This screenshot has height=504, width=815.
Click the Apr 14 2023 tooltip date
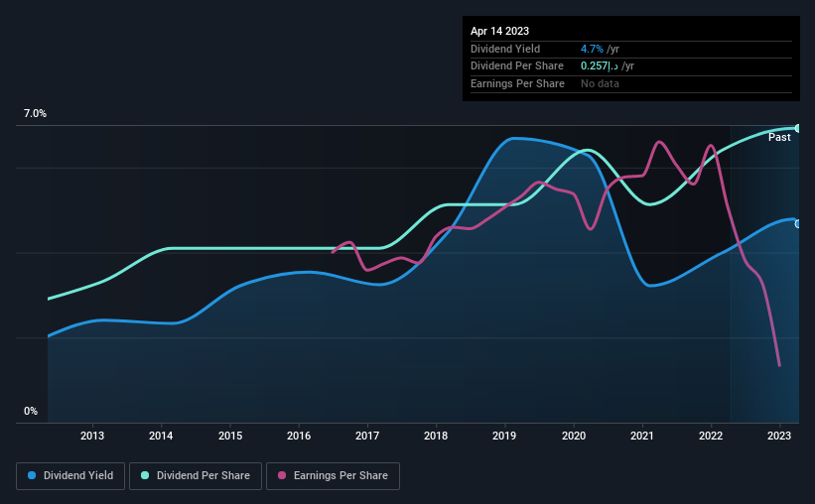click(499, 31)
